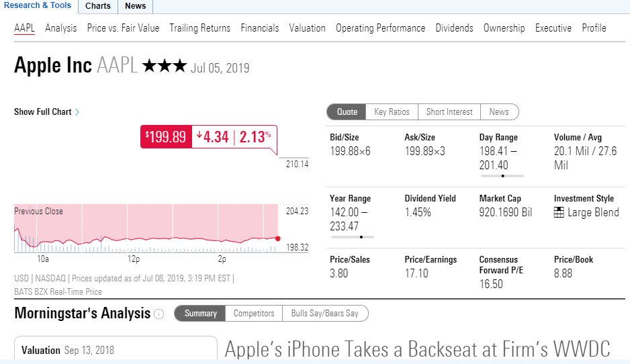Click the 10a time axis label
This screenshot has height=364, width=630.
(x=43, y=259)
